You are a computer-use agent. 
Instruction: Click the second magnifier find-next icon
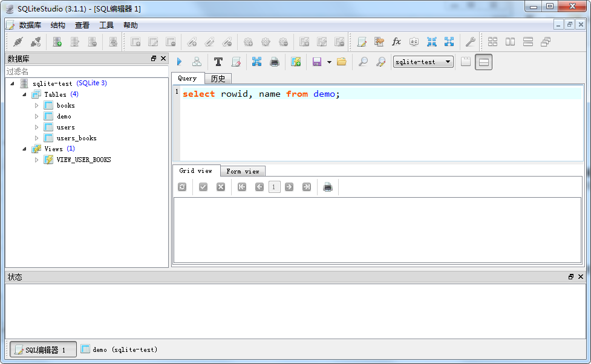380,62
